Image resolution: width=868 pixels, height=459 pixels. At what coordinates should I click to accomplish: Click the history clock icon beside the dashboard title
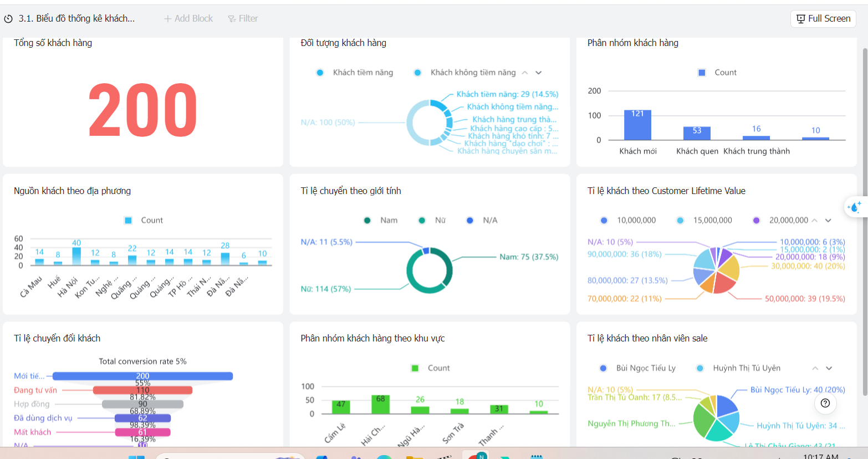[8, 19]
